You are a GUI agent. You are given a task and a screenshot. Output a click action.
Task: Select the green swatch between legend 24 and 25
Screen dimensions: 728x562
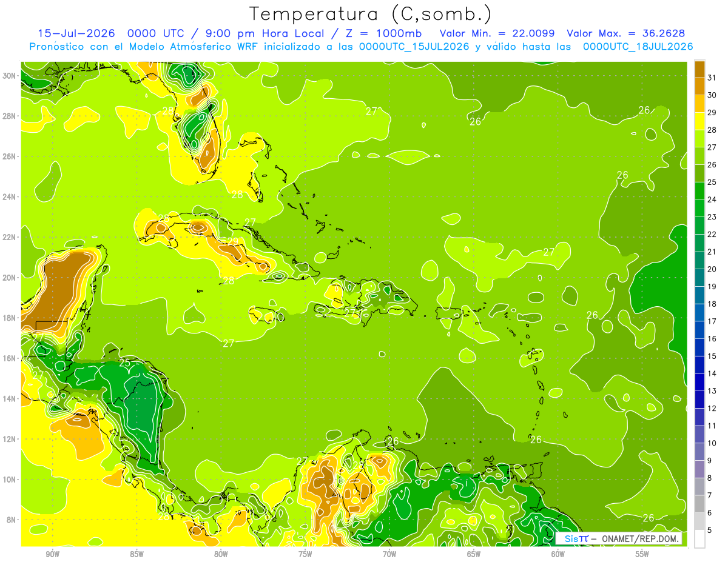(699, 191)
